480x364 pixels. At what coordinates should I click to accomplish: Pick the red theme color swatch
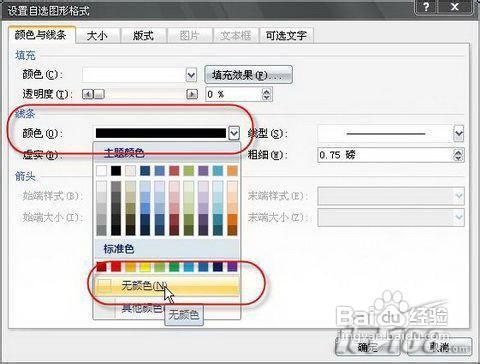[174, 171]
